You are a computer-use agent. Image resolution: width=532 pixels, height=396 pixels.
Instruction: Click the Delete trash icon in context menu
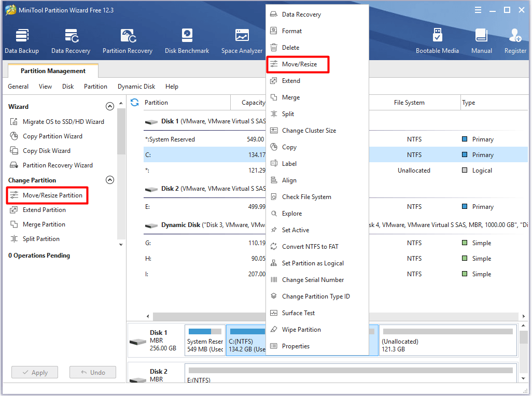click(273, 48)
